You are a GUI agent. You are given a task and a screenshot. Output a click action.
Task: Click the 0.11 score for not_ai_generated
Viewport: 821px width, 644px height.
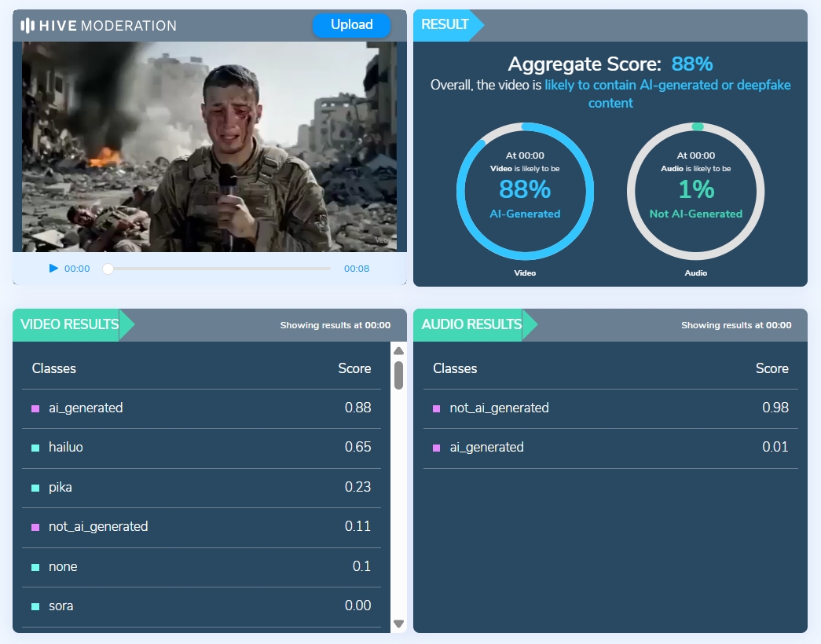(357, 526)
